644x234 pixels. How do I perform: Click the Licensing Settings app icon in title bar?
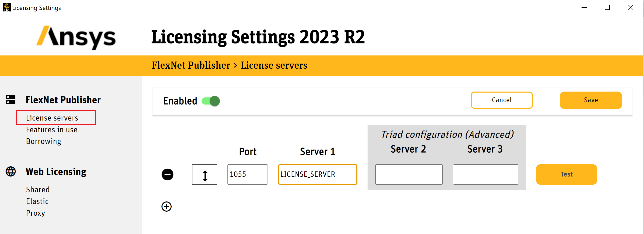point(7,7)
